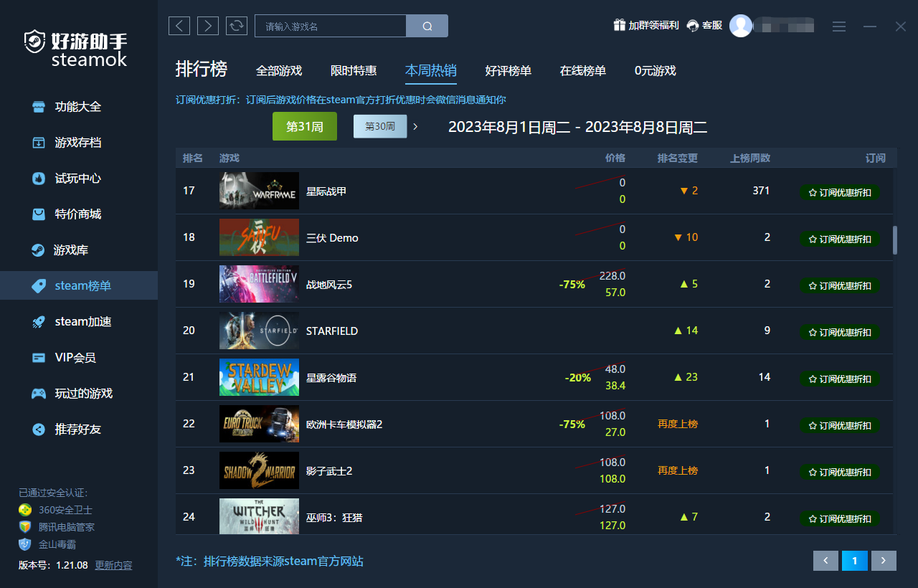Click the 价格 column header

click(x=615, y=158)
